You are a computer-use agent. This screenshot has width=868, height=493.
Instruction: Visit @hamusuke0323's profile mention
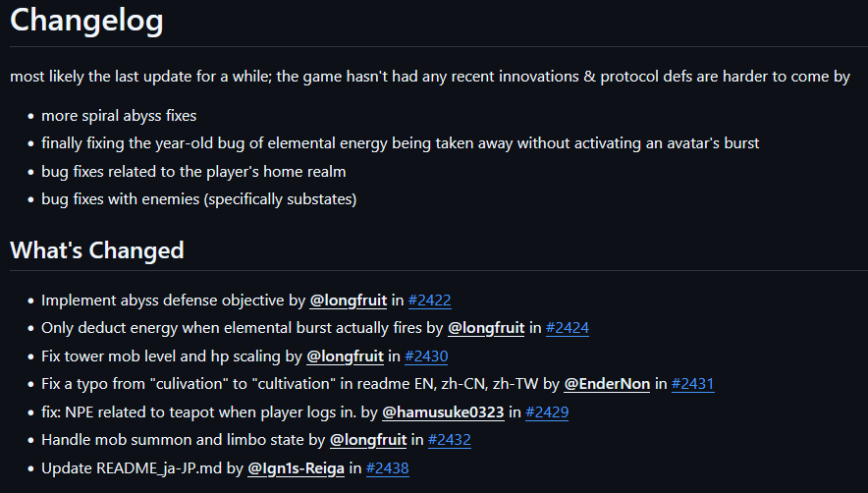coord(443,412)
